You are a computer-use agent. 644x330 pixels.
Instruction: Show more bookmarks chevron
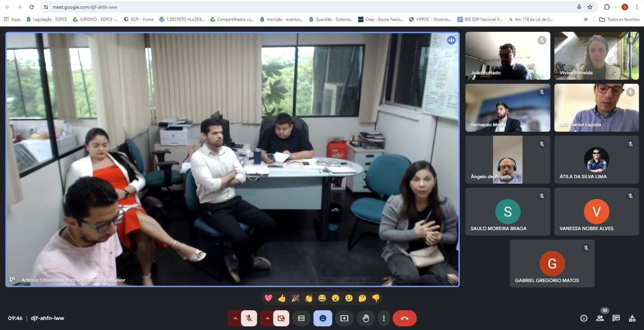[x=586, y=19]
